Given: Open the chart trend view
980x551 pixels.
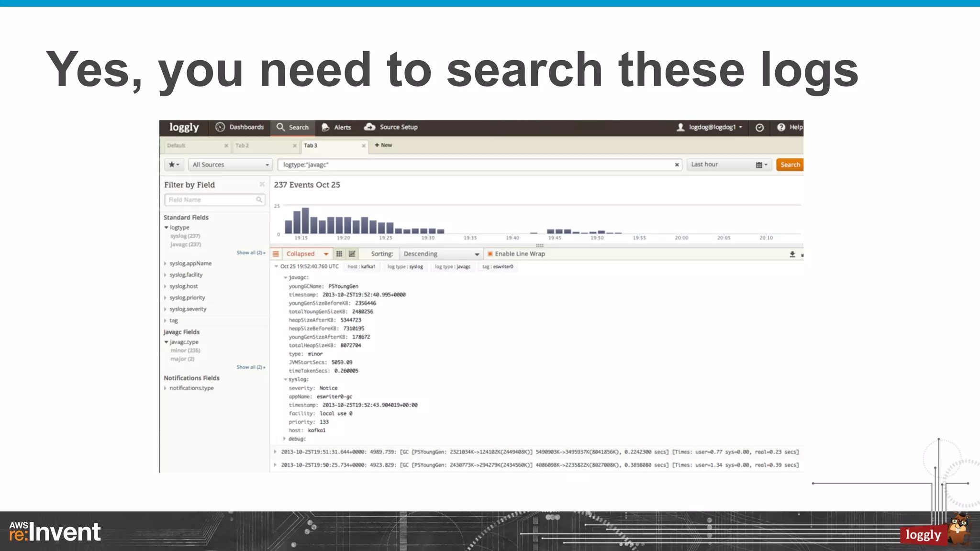Looking at the screenshot, I should tap(352, 254).
